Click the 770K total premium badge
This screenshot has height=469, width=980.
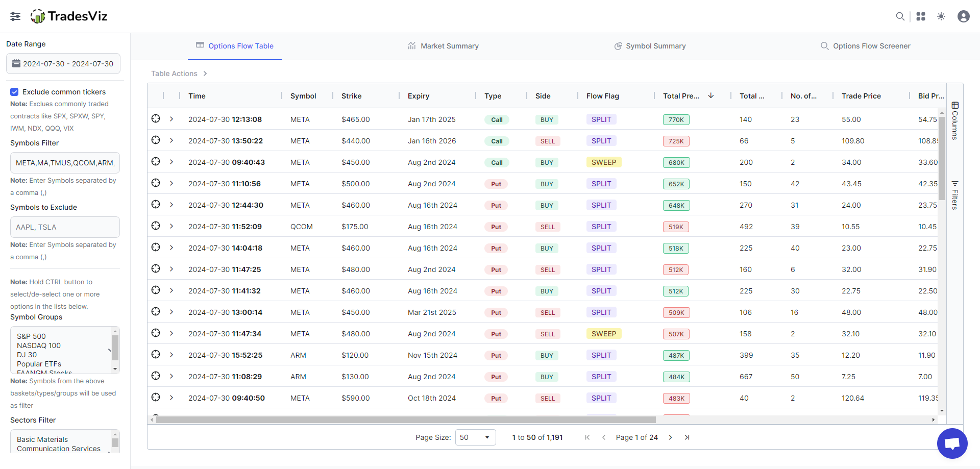click(676, 119)
